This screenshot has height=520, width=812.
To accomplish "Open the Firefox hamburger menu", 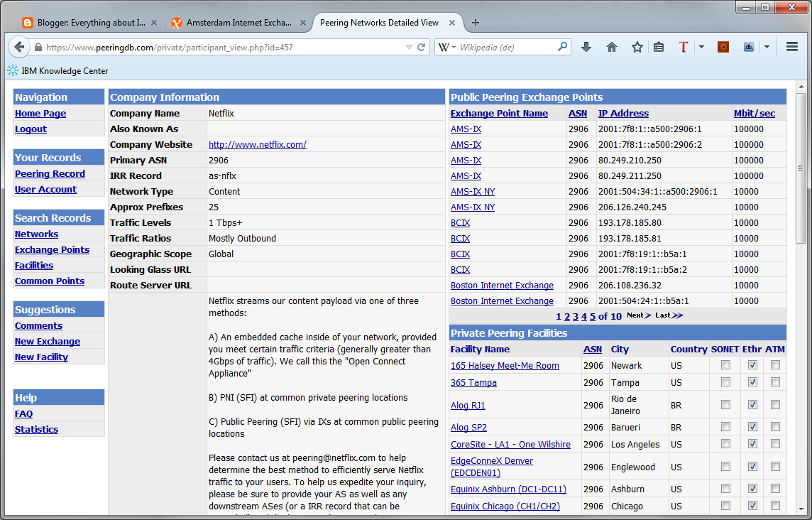I will [x=792, y=48].
